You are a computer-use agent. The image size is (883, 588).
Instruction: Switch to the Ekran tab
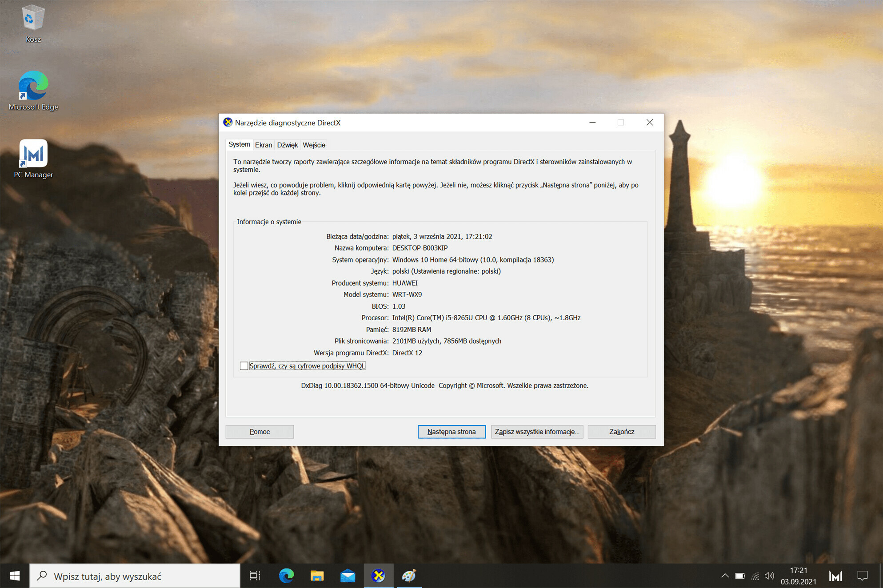[264, 145]
